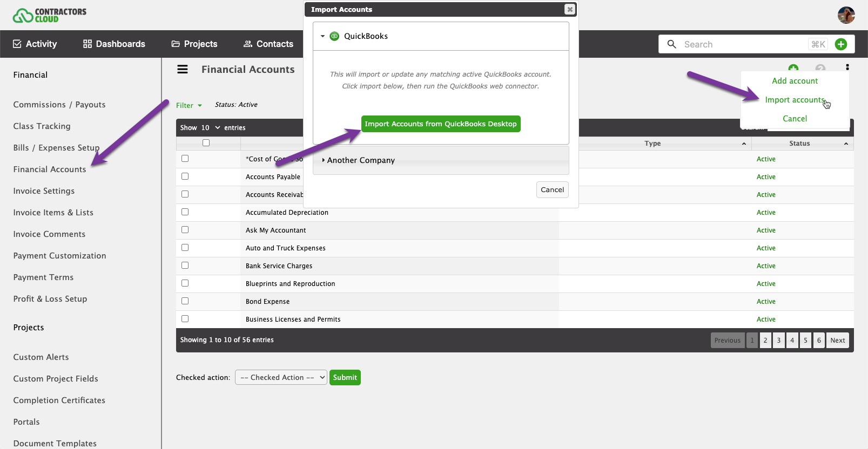Close the Import Accounts dialog

click(x=569, y=9)
